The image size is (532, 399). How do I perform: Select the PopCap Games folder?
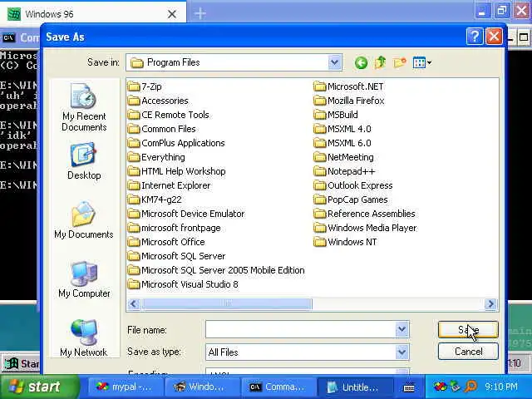(x=351, y=199)
